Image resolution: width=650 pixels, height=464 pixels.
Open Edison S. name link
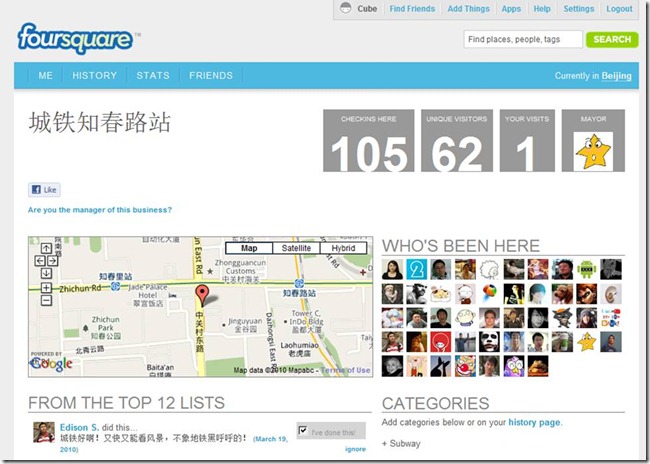[79, 427]
